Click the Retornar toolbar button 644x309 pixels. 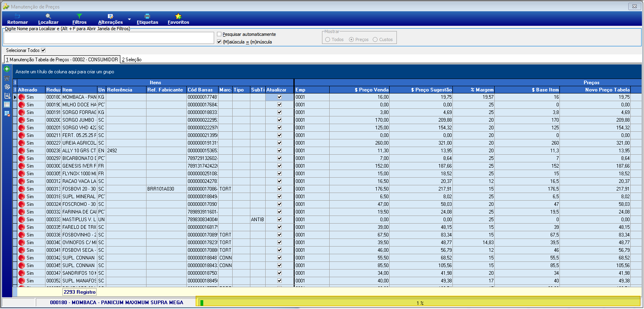(x=18, y=19)
